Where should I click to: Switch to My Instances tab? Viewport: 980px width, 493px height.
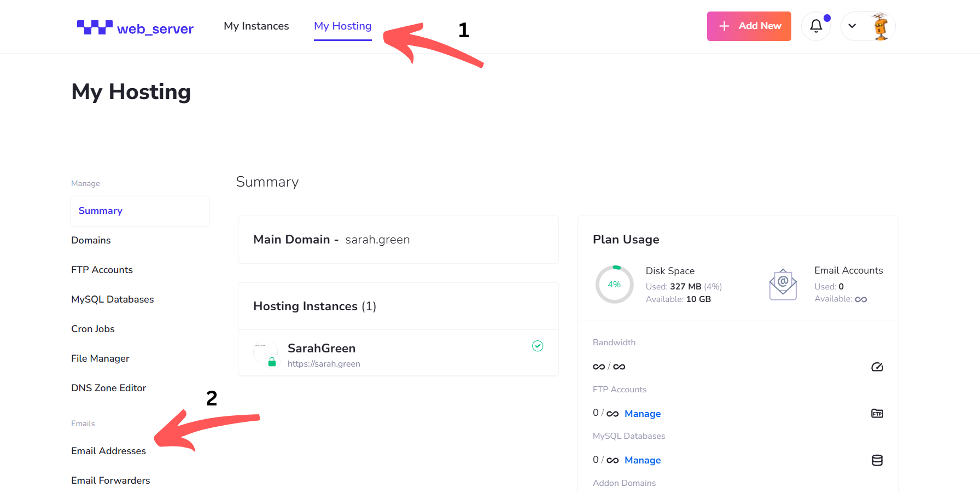(x=256, y=26)
